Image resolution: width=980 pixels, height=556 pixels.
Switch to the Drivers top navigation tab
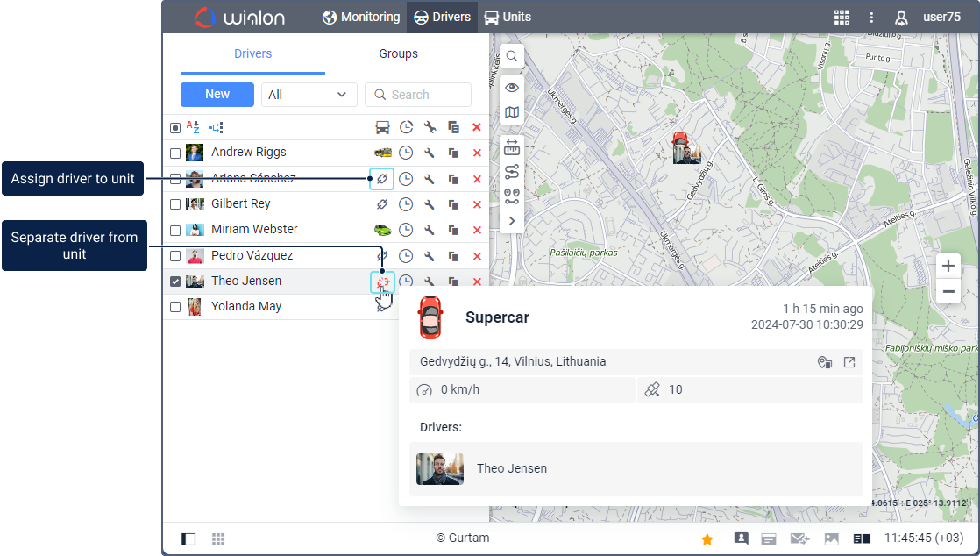442,17
